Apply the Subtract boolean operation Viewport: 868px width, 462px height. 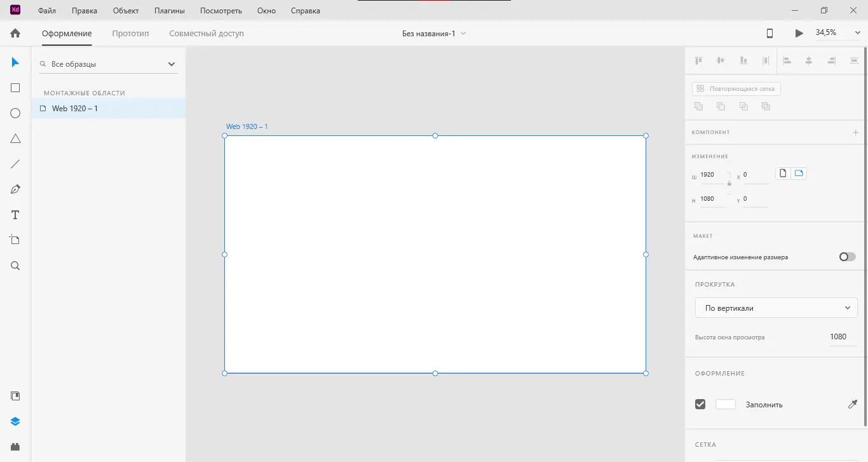pos(721,106)
